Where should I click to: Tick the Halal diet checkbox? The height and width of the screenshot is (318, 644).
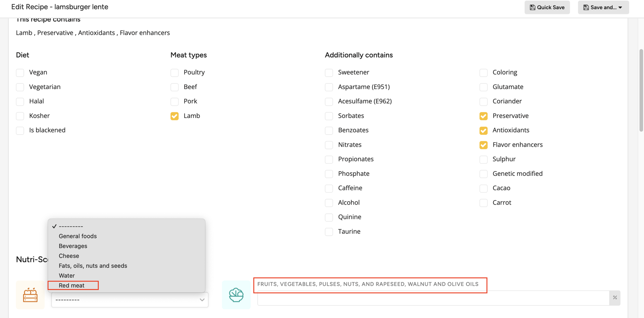point(20,101)
